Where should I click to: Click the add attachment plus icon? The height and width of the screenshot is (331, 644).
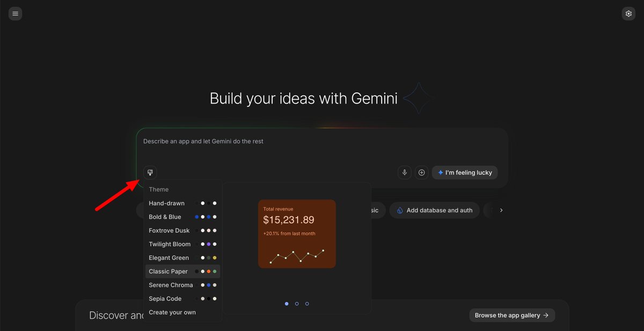pyautogui.click(x=421, y=172)
